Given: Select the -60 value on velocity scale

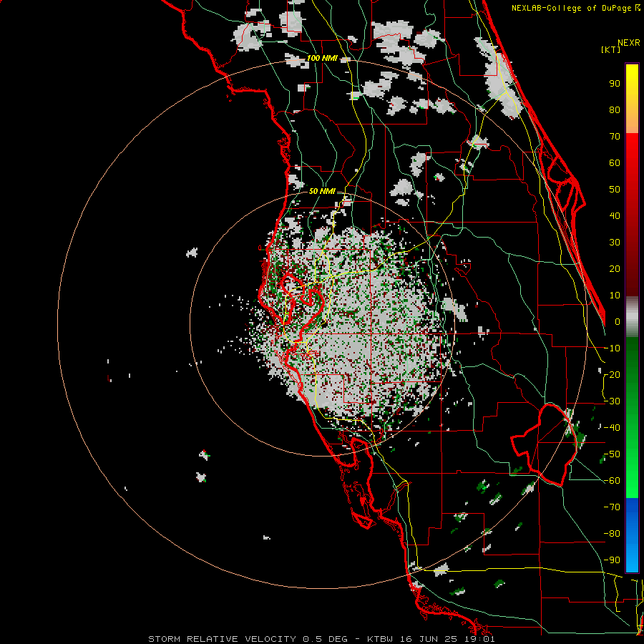Looking at the screenshot, I should tap(612, 481).
